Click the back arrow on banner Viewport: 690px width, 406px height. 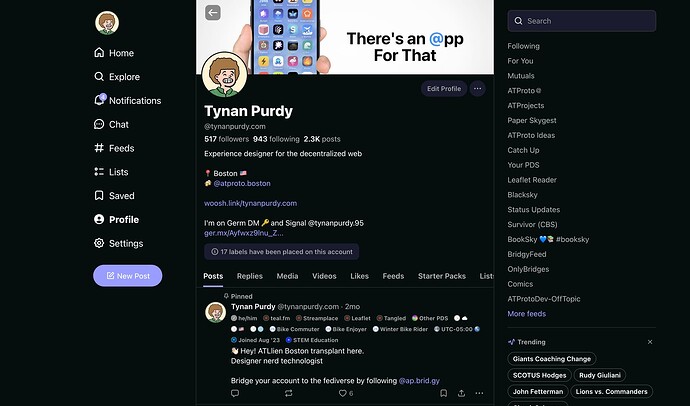[x=213, y=12]
